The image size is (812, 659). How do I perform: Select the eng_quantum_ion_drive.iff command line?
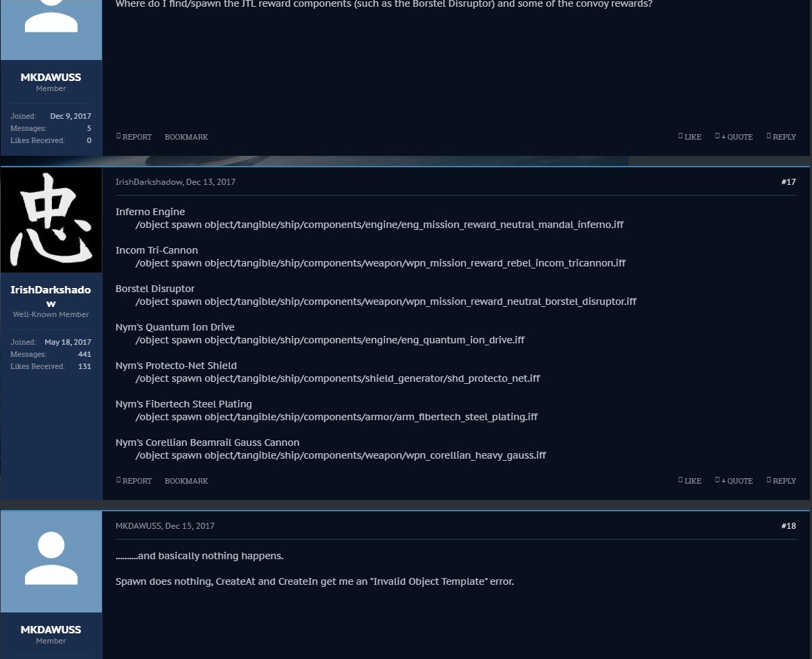point(330,340)
